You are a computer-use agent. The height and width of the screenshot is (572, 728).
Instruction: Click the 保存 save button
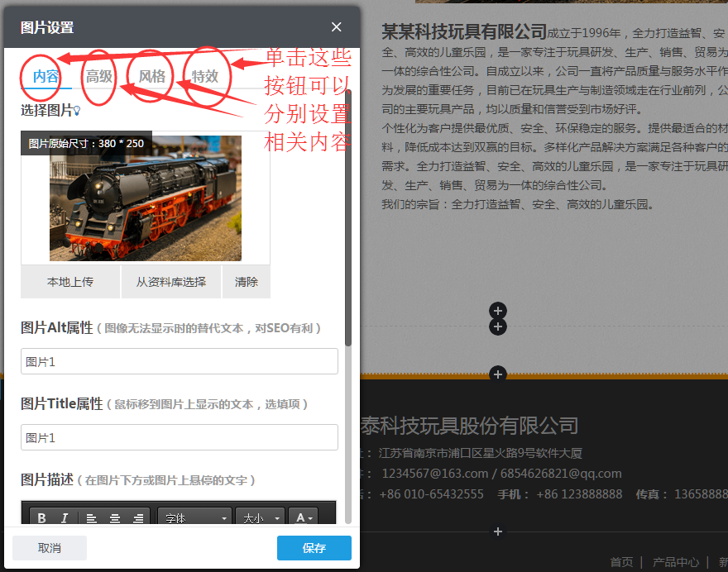tap(314, 547)
